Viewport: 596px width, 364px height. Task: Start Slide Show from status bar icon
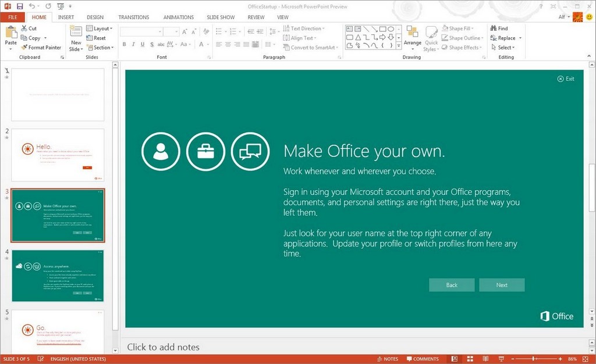coord(501,359)
